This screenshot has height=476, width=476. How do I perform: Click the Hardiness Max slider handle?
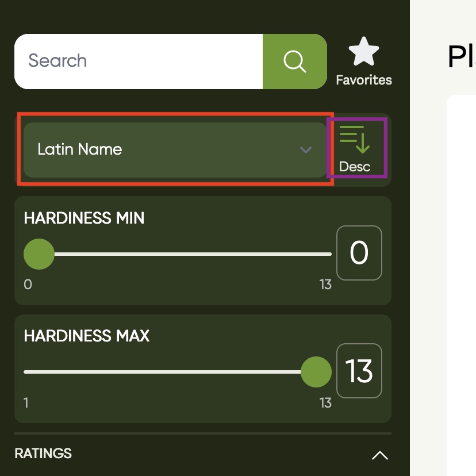pyautogui.click(x=316, y=372)
